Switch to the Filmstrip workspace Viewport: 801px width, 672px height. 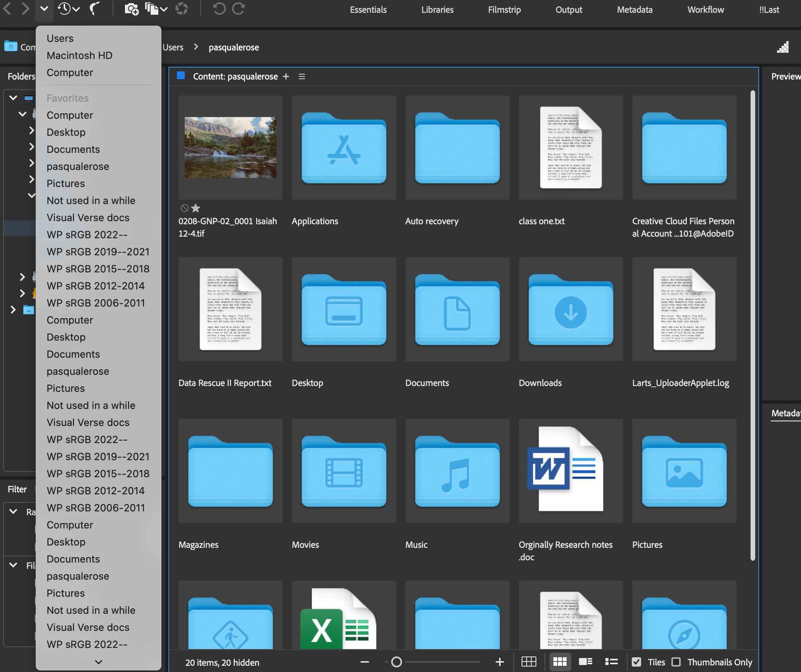[x=504, y=10]
